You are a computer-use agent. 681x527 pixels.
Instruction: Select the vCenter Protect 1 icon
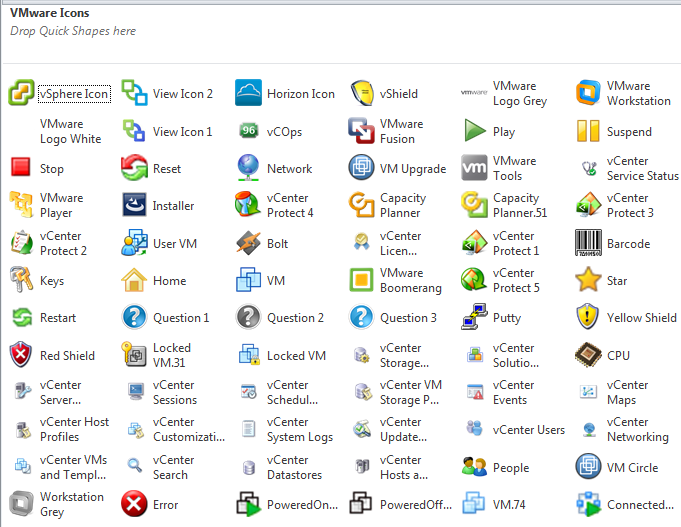[x=474, y=242]
